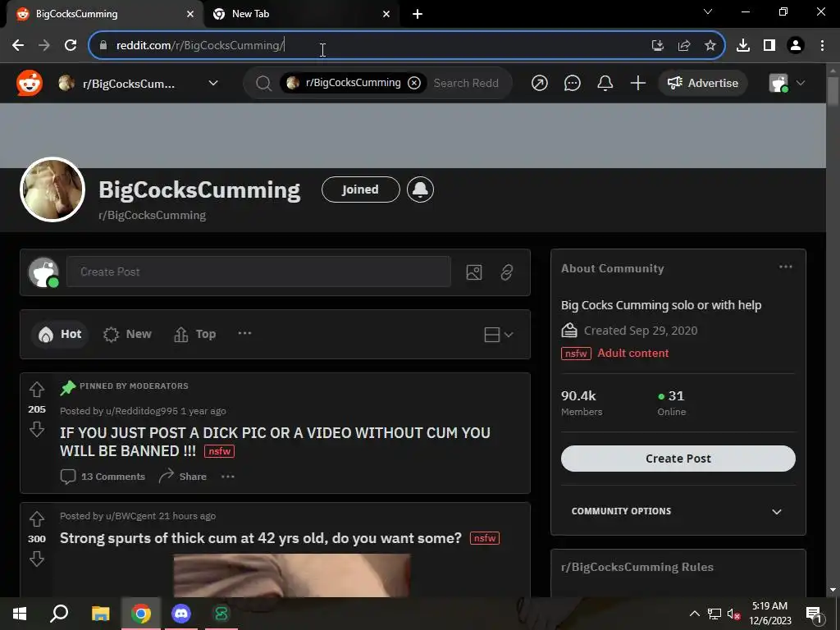Focus the Create Post input field
This screenshot has width=840, height=630.
pyautogui.click(x=258, y=272)
